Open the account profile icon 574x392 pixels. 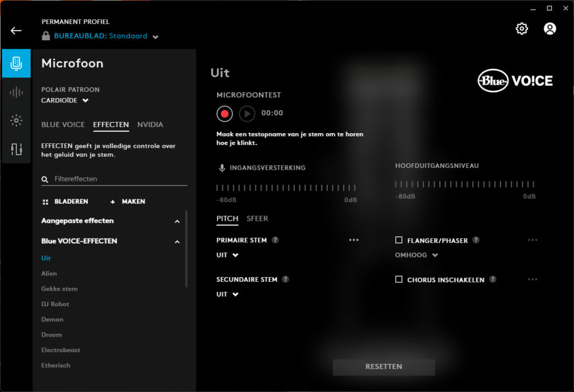[550, 28]
